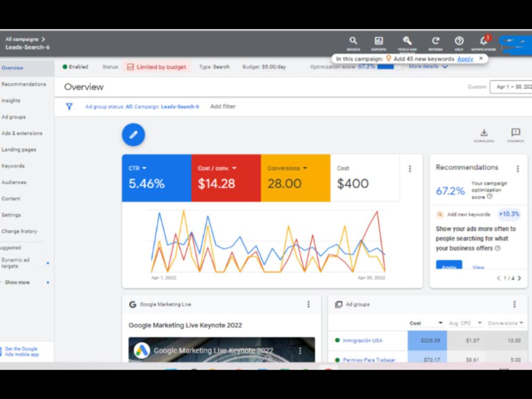The image size is (532, 399).
Task: Click the account avatar in top right
Action: coord(516,45)
